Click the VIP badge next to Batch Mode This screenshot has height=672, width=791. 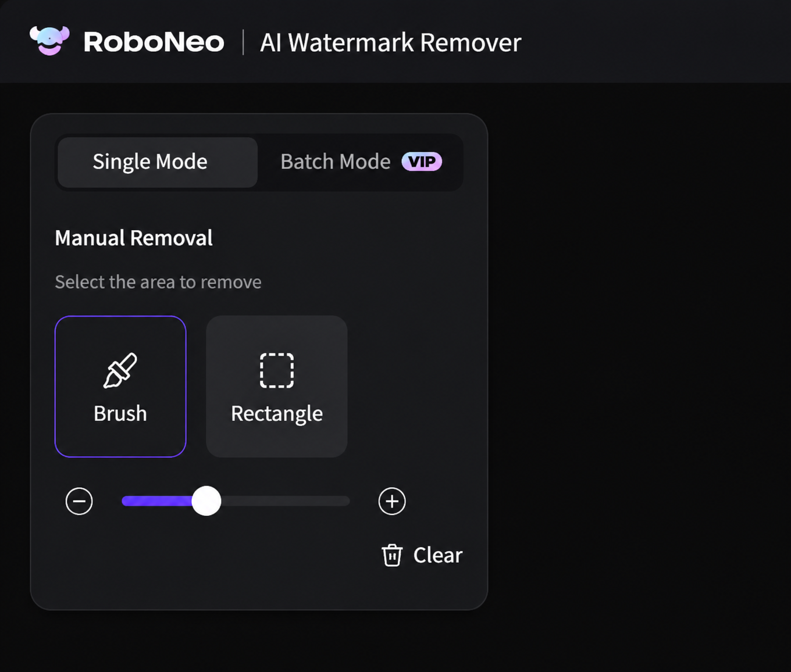(x=422, y=162)
